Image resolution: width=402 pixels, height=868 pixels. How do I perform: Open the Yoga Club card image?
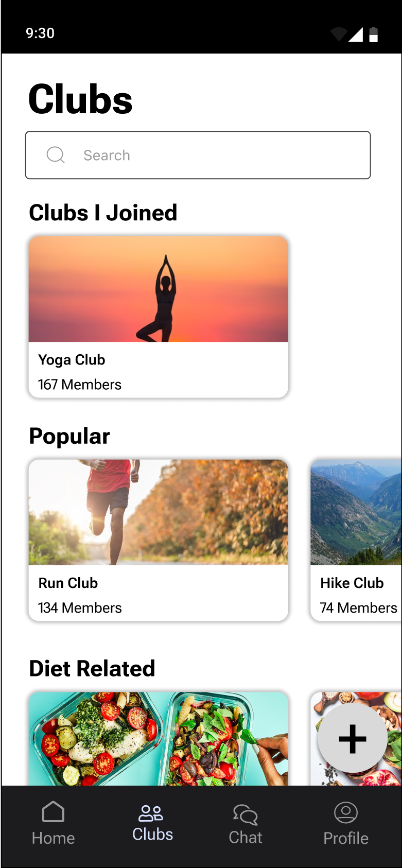click(x=159, y=289)
